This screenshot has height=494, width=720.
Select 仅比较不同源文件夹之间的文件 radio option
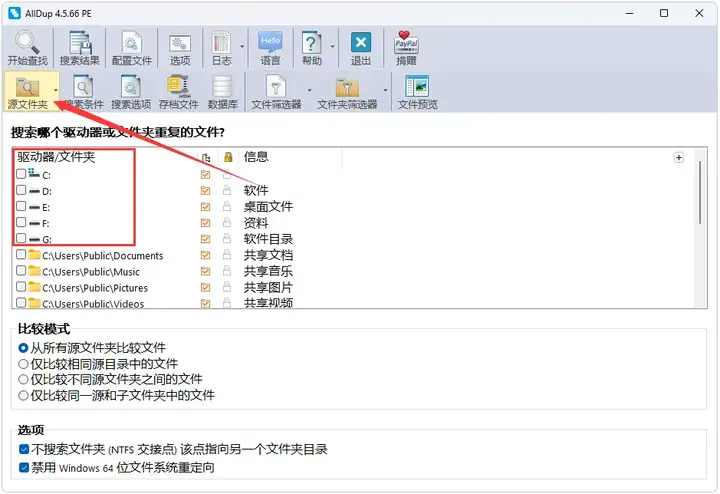[x=23, y=380]
